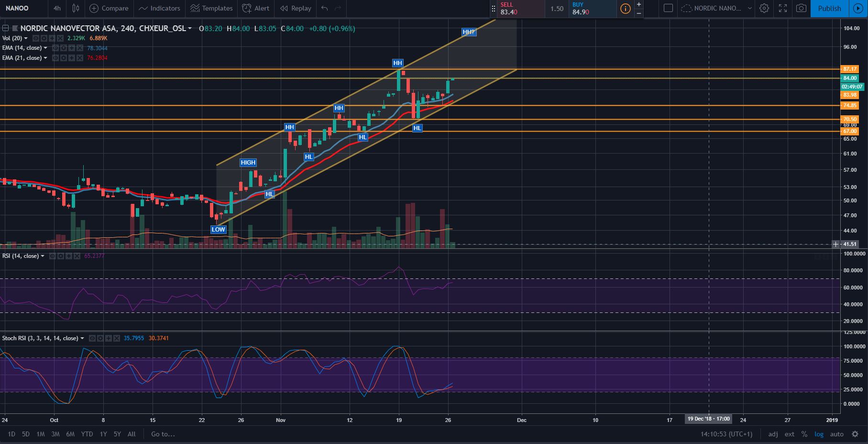Open RSI (14, close) settings gear
This screenshot has width=868, height=444.
[61, 256]
